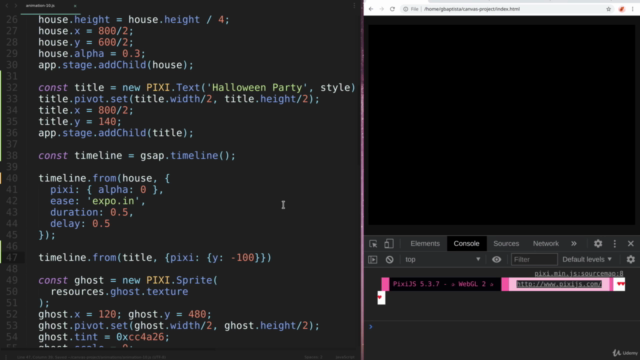
Task: Click the 'Halloween Party' string in code
Action: 257,88
